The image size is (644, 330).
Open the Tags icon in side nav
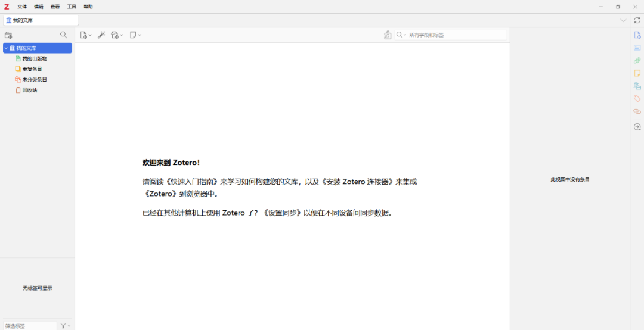(637, 98)
